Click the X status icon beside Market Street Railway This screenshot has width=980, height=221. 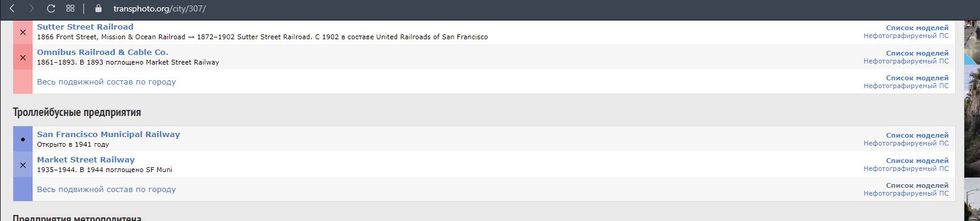[23, 165]
